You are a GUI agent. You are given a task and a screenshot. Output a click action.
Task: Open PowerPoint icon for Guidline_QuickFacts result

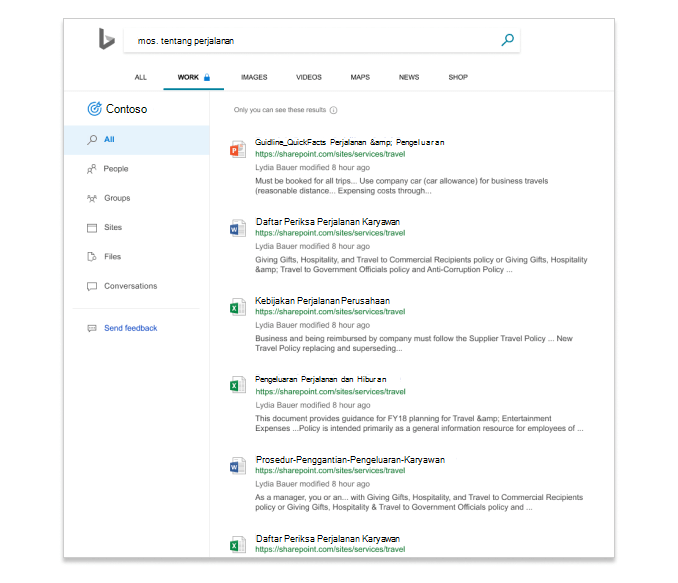(x=238, y=149)
